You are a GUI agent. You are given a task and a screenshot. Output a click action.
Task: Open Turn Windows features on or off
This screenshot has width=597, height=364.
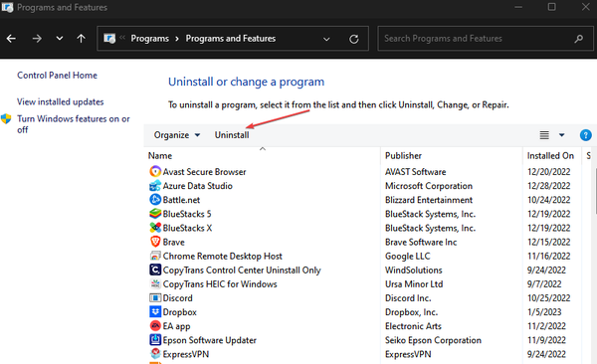tap(74, 124)
